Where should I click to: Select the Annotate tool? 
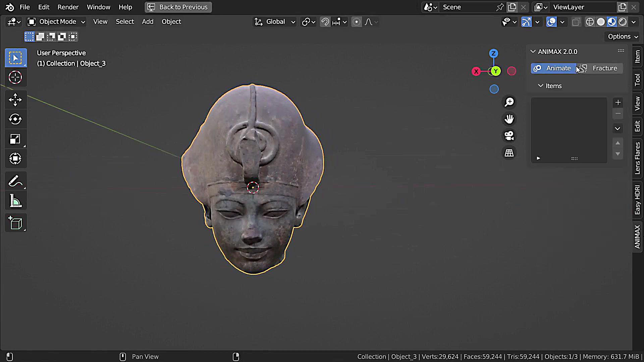pyautogui.click(x=15, y=181)
